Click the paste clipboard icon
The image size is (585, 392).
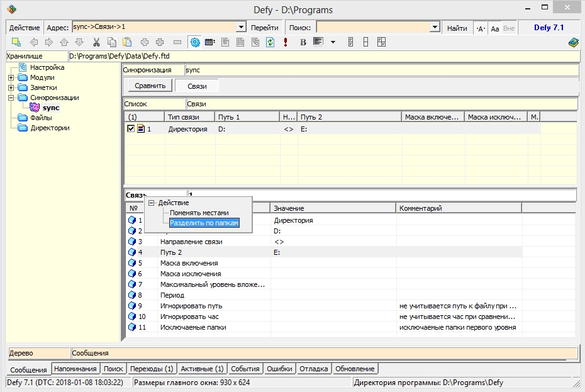(x=127, y=42)
